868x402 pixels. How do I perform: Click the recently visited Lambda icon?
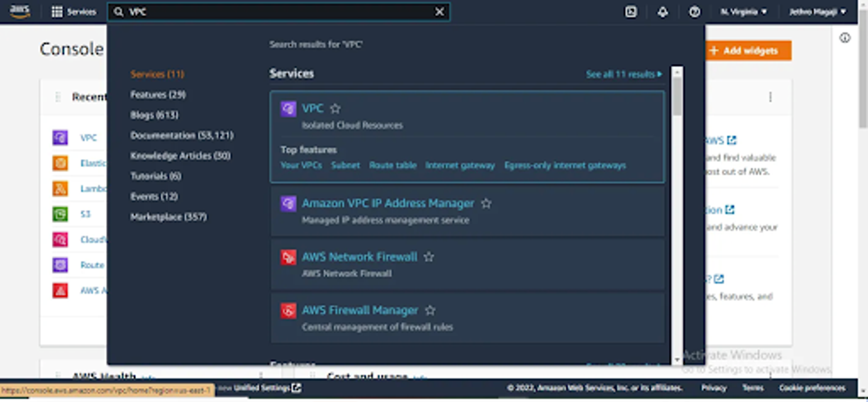tap(60, 188)
